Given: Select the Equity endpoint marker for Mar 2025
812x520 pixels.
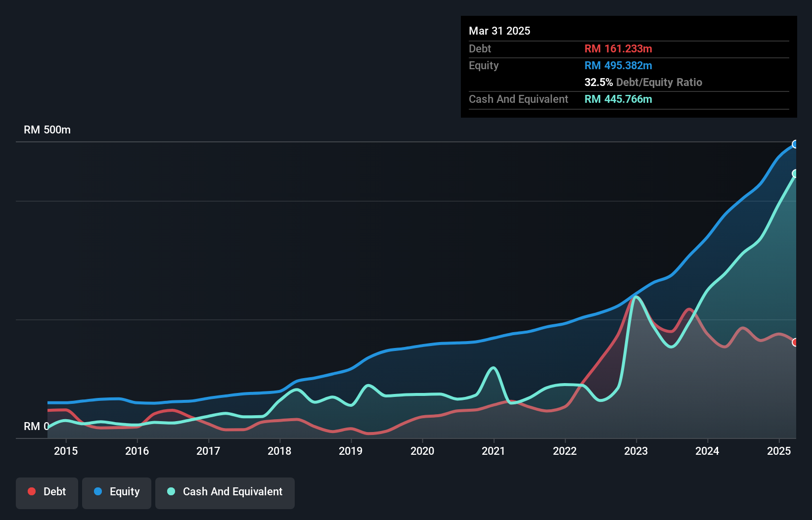Looking at the screenshot, I should (x=795, y=144).
